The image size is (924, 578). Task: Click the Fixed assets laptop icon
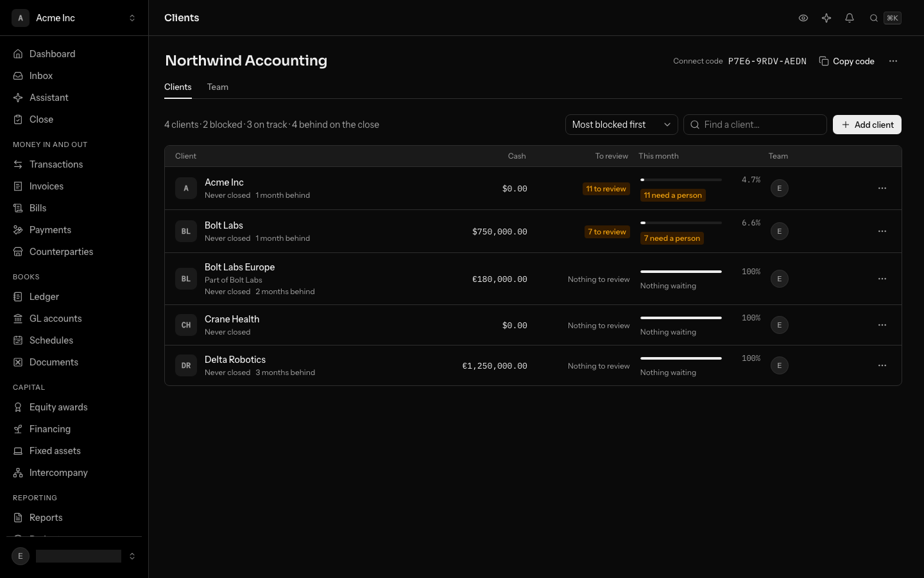18,451
